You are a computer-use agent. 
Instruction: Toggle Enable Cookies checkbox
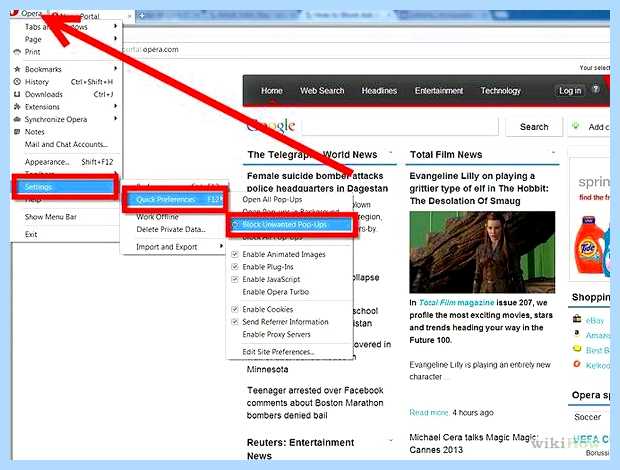235,309
